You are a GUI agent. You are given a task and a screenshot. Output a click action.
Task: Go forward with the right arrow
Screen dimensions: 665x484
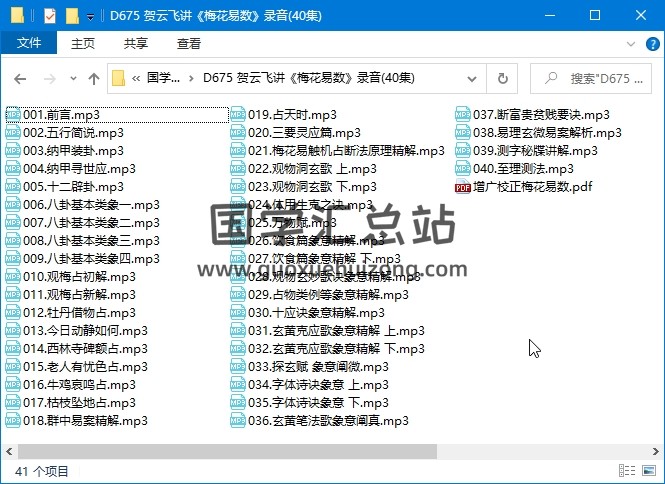(50, 78)
